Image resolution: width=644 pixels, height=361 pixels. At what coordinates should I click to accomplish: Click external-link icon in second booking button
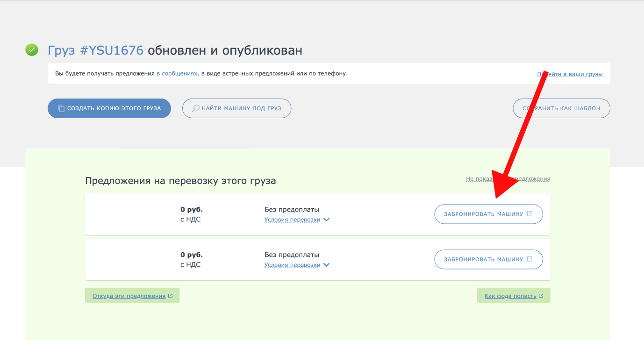click(x=530, y=259)
